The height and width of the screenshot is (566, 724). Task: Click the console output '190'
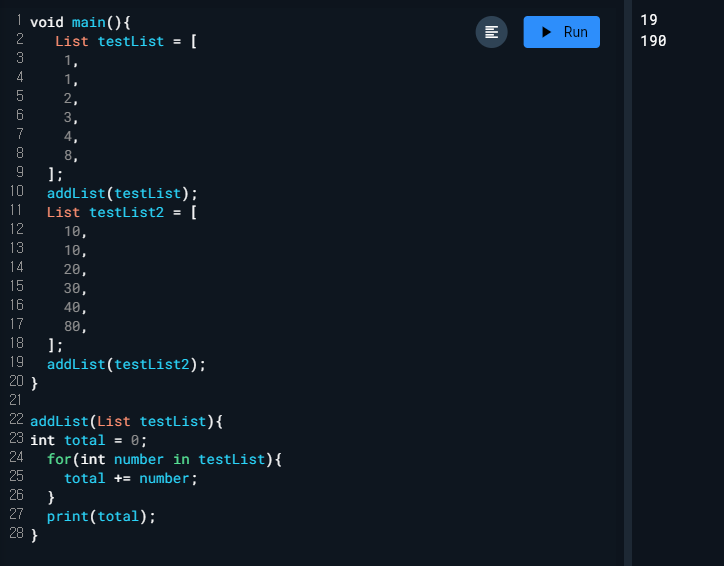point(653,41)
